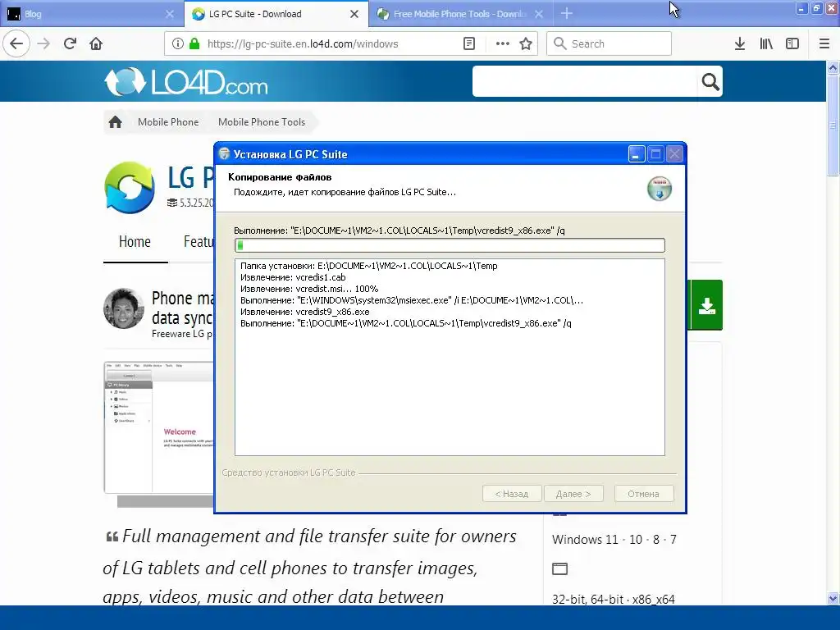Close the LG PC Suite - Download tab
840x630 pixels.
pyautogui.click(x=354, y=14)
